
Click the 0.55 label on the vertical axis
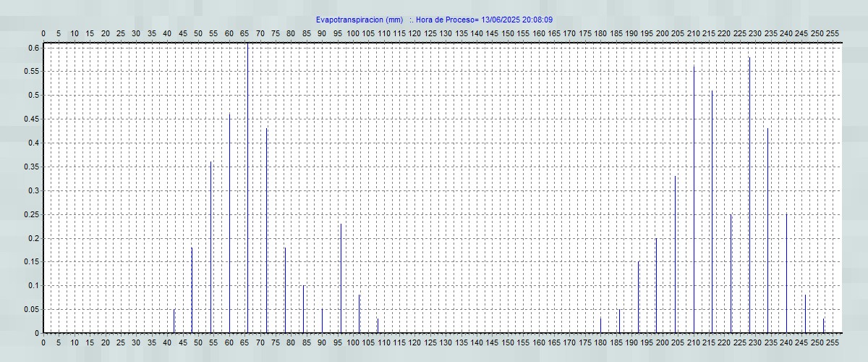(x=31, y=72)
